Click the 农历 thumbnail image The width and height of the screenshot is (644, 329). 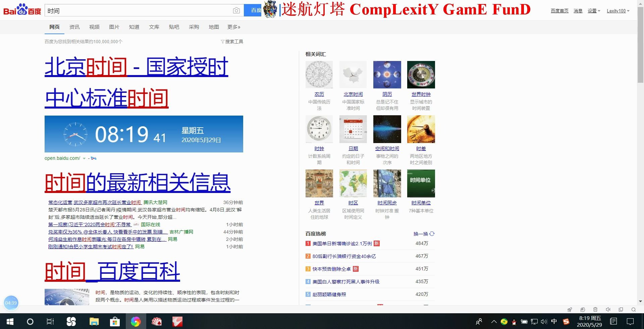click(319, 75)
